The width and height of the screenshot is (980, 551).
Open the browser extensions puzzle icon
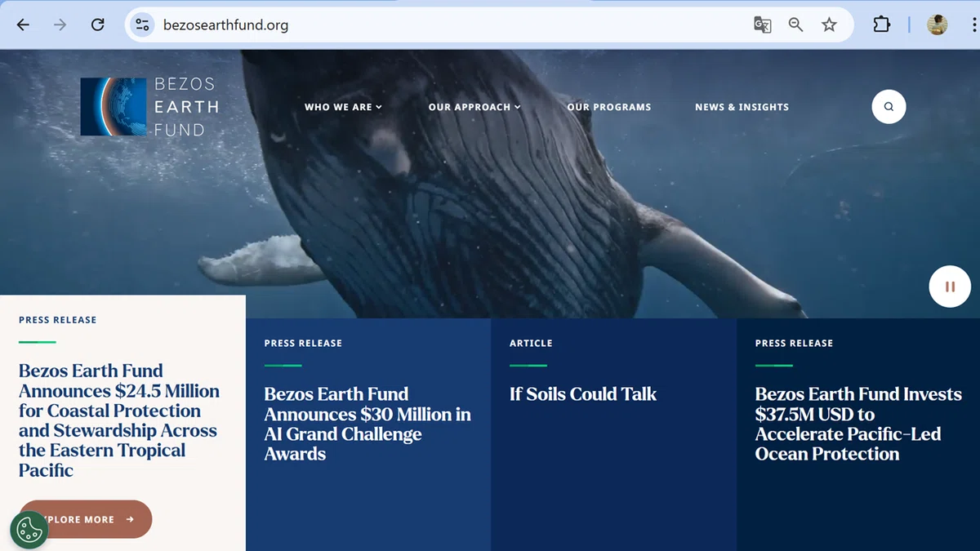coord(881,24)
